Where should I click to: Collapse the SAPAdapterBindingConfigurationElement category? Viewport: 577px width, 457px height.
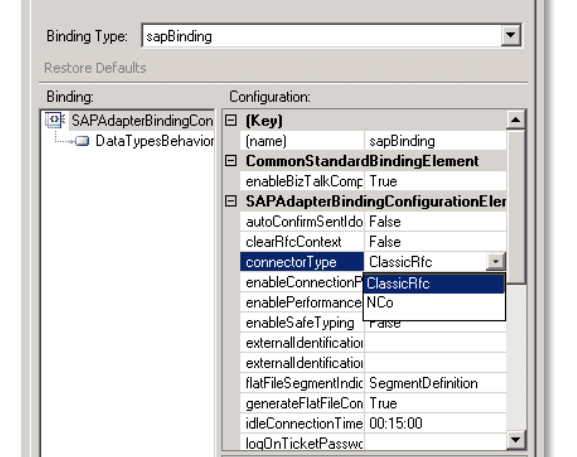coord(231,201)
